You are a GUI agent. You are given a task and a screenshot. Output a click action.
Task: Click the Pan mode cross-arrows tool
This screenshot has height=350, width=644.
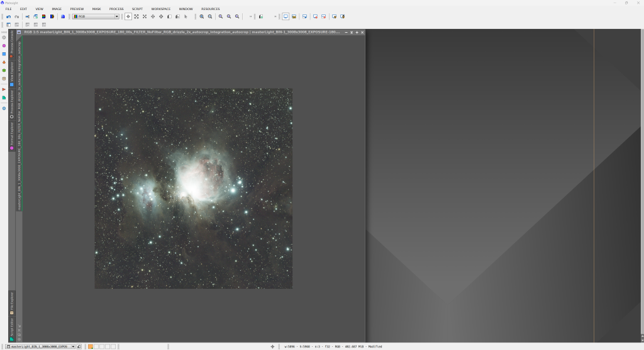pos(153,16)
